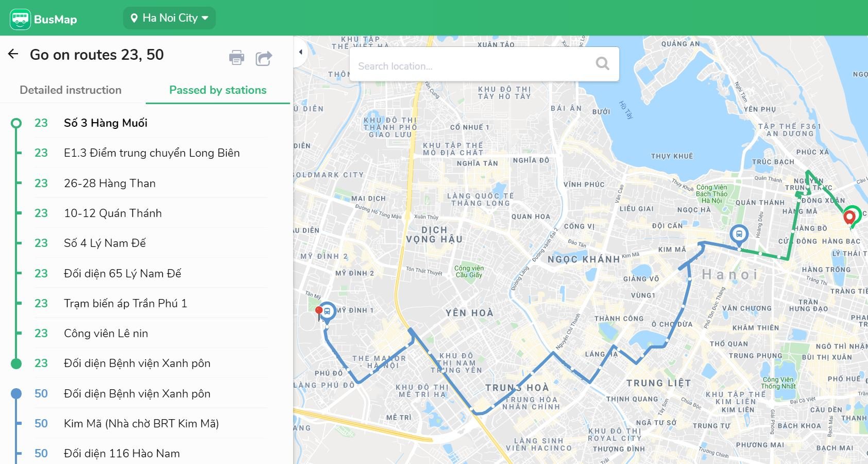Click the blue bus marker near Kim Mã
868x464 pixels.
point(739,234)
